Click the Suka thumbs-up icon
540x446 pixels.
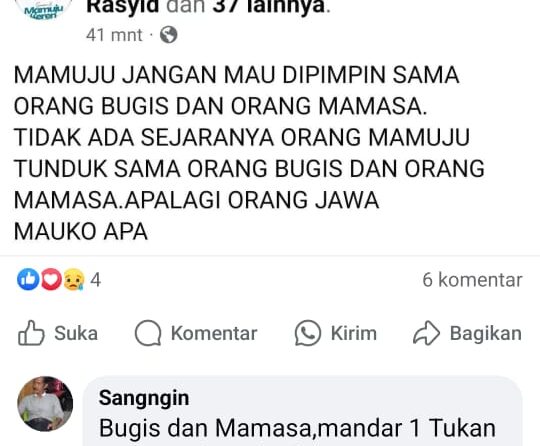pos(31,333)
